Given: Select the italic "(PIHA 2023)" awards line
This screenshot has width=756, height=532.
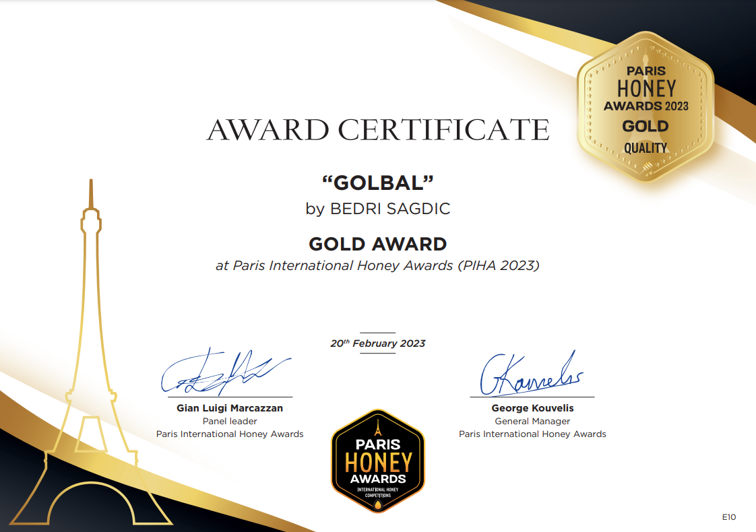Looking at the screenshot, I should tap(377, 265).
